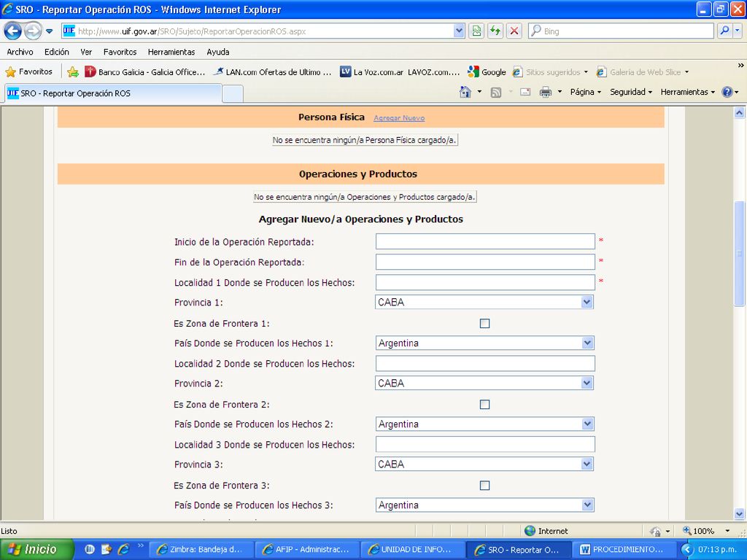
Task: Switch to UNIDAD DE INFO... taskbar window
Action: (x=413, y=549)
